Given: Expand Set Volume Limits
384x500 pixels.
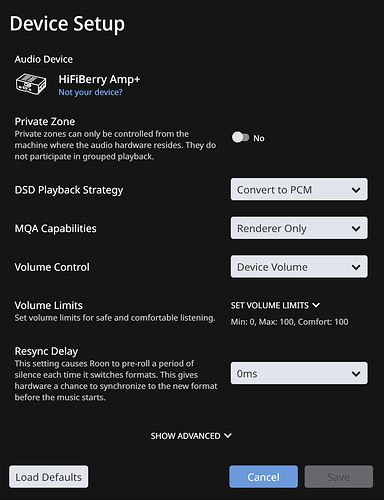Looking at the screenshot, I should (x=275, y=305).
